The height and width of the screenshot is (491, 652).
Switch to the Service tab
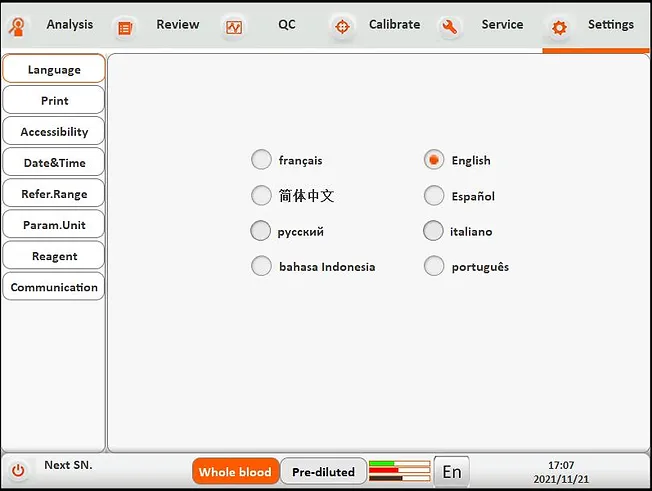tap(502, 25)
